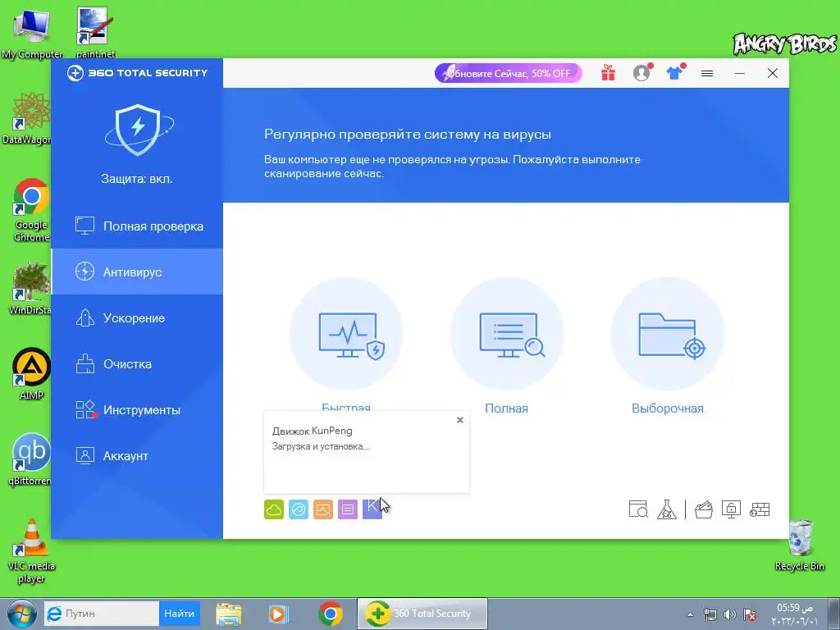This screenshot has height=630, width=840.
Task: Show hidden tray icons arrow
Action: pyautogui.click(x=690, y=614)
